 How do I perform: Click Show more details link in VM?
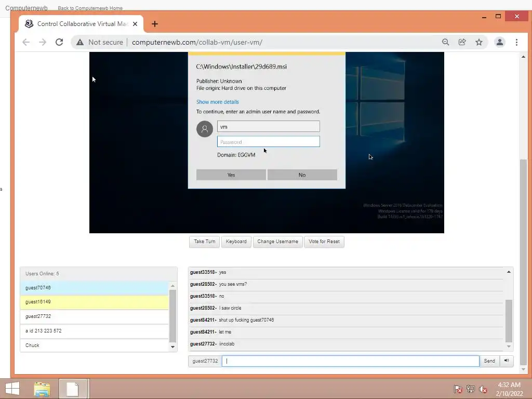pyautogui.click(x=218, y=102)
